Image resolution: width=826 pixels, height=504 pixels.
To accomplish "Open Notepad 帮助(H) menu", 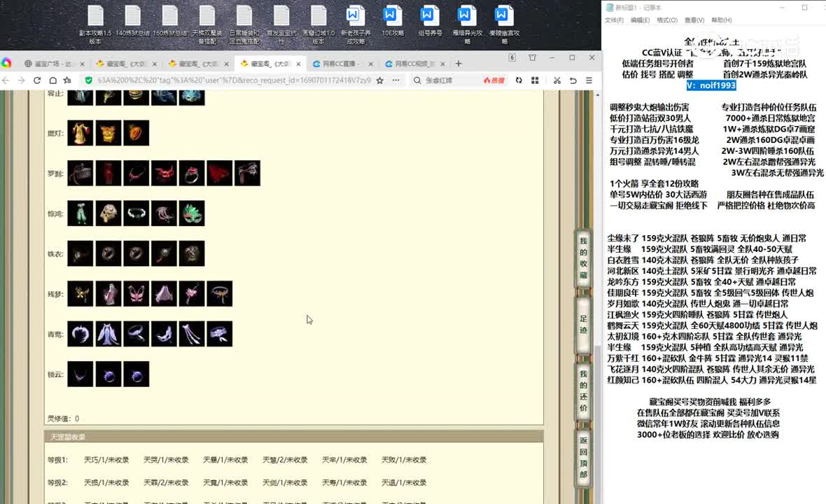I will pyautogui.click(x=722, y=20).
